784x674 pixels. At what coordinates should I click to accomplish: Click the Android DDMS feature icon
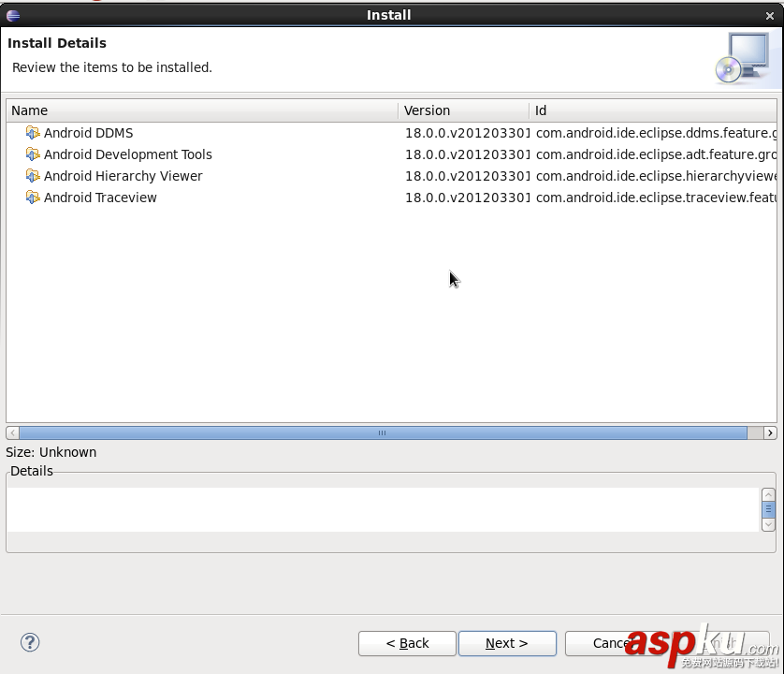click(x=33, y=133)
